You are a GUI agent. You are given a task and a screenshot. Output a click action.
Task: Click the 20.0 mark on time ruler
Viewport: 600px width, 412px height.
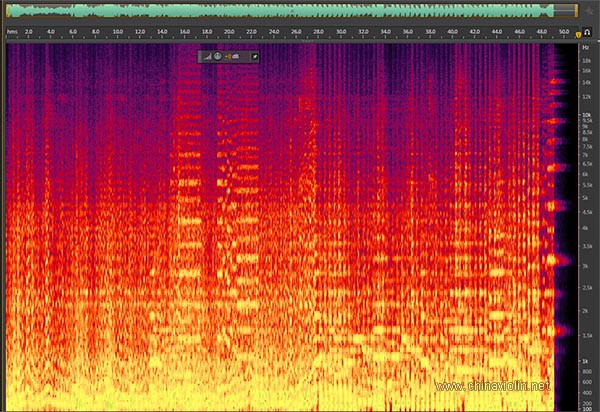tap(230, 32)
